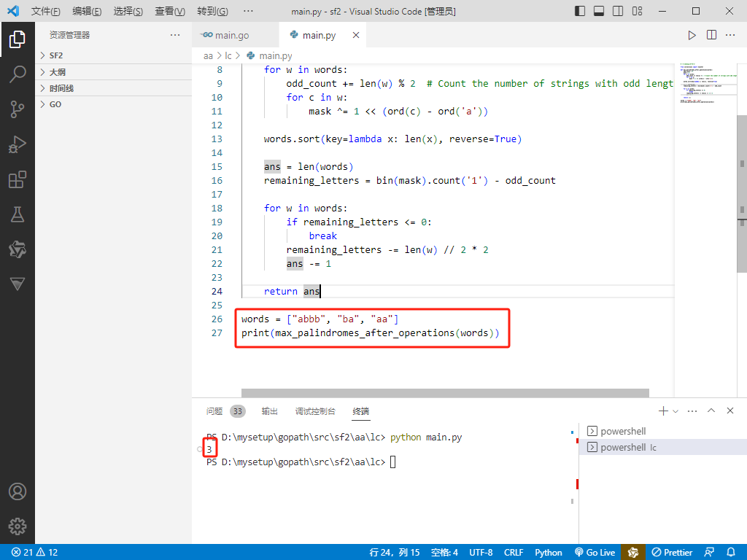Expand the SF2 folder section

tap(113, 55)
